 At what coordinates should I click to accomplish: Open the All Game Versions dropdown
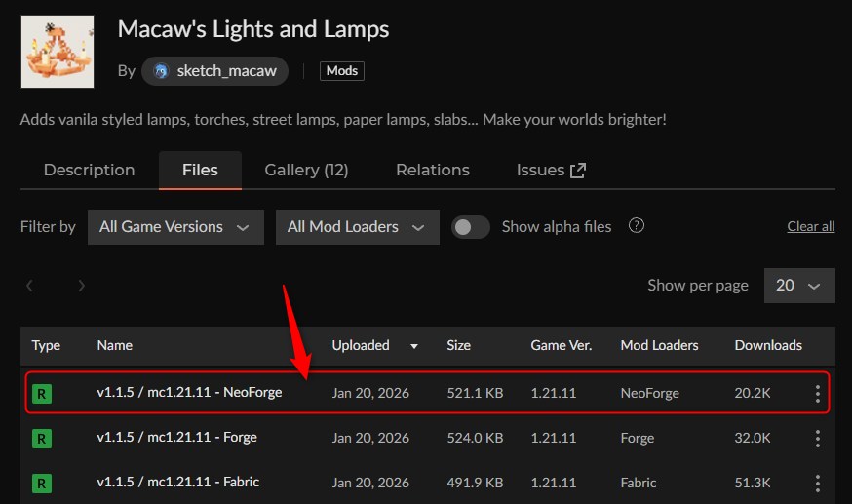pyautogui.click(x=175, y=227)
